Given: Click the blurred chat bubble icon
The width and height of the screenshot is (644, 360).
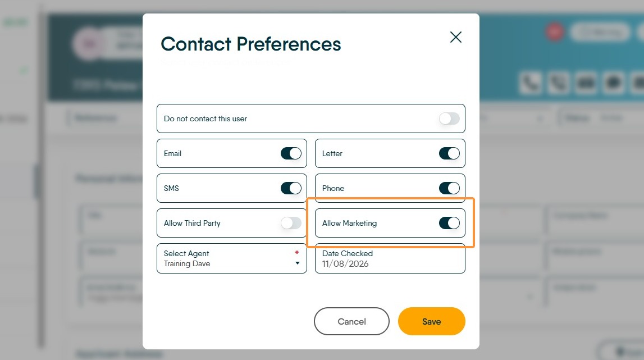Looking at the screenshot, I should pyautogui.click(x=614, y=83).
